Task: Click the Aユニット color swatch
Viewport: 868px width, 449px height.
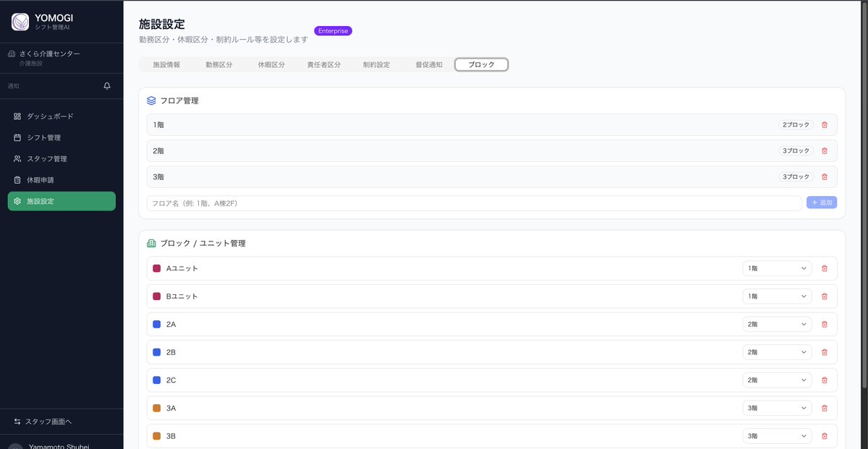Action: tap(156, 268)
